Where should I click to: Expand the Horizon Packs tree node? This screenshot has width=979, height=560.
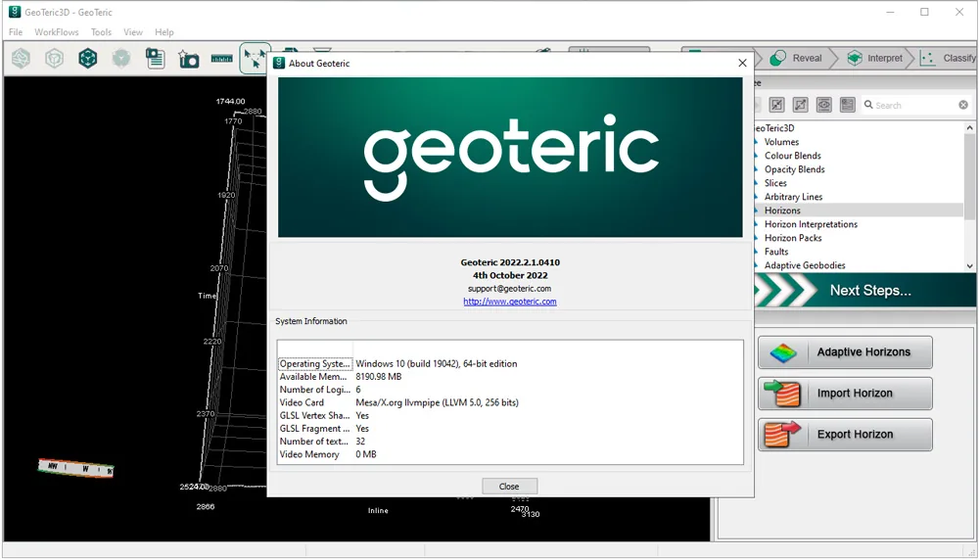[x=757, y=238]
